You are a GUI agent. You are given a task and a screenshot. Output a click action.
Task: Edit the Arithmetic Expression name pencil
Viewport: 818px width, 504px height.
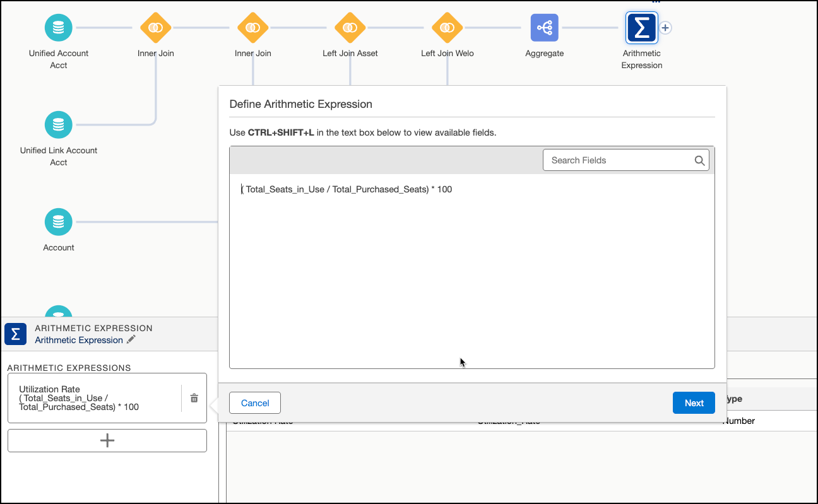pos(131,340)
